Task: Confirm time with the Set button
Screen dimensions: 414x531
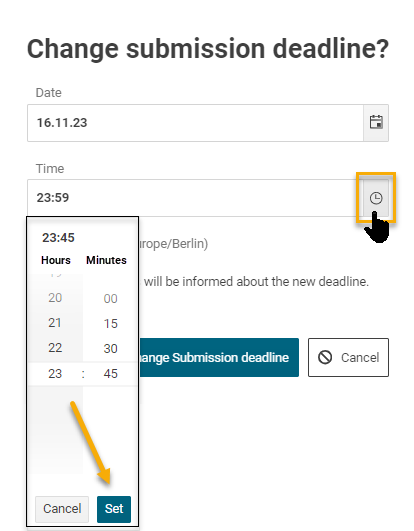Action: (x=114, y=509)
